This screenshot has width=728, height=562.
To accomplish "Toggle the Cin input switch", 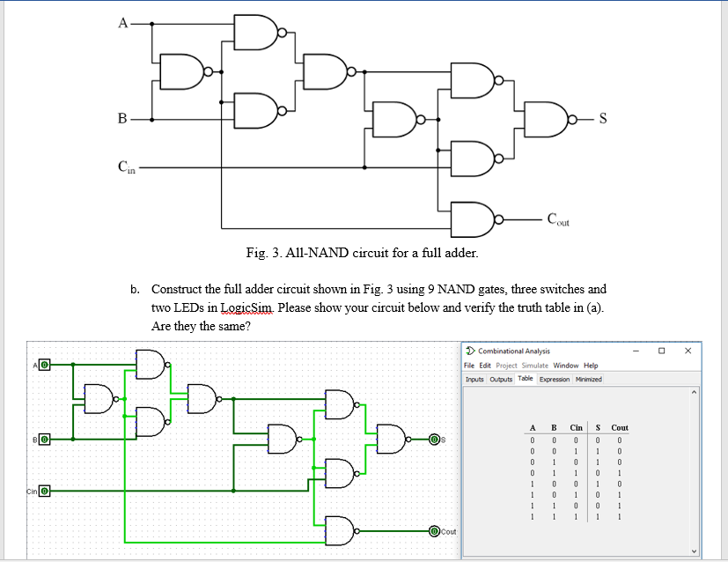I will tap(45, 490).
